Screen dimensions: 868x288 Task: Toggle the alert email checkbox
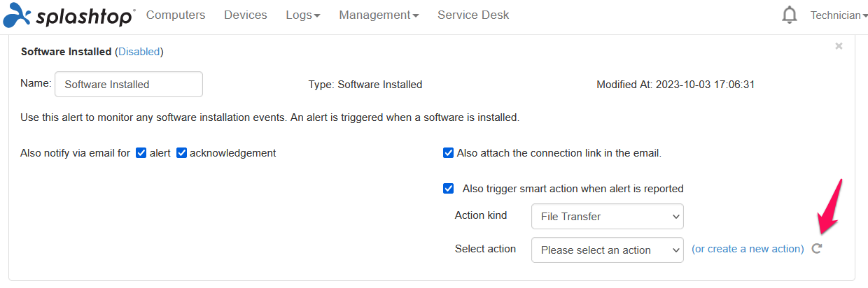pyautogui.click(x=141, y=153)
